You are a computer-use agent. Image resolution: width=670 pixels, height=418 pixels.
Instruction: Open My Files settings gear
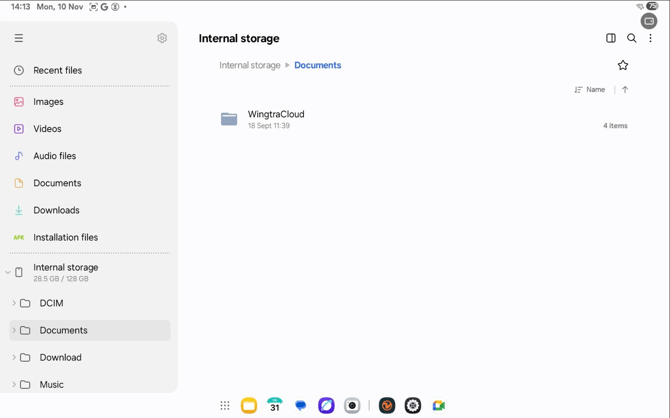point(162,38)
